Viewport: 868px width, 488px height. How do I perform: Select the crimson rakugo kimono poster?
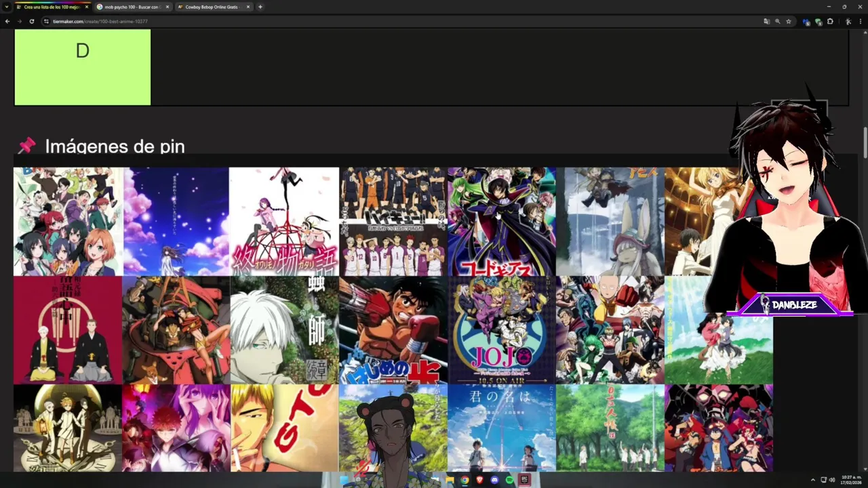[x=68, y=330]
